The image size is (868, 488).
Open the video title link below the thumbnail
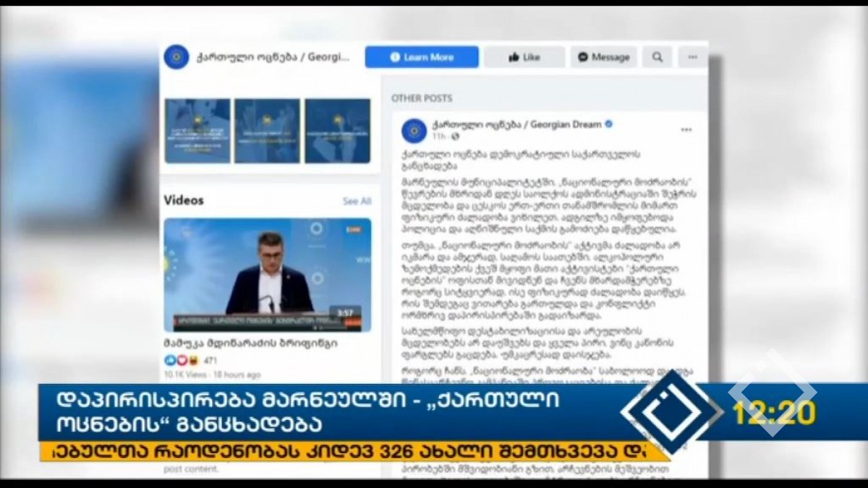click(250, 343)
